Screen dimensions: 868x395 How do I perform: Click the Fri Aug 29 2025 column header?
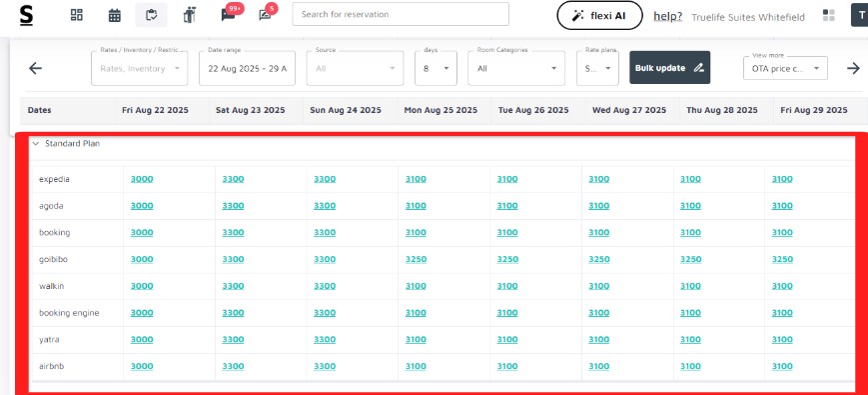click(x=814, y=110)
